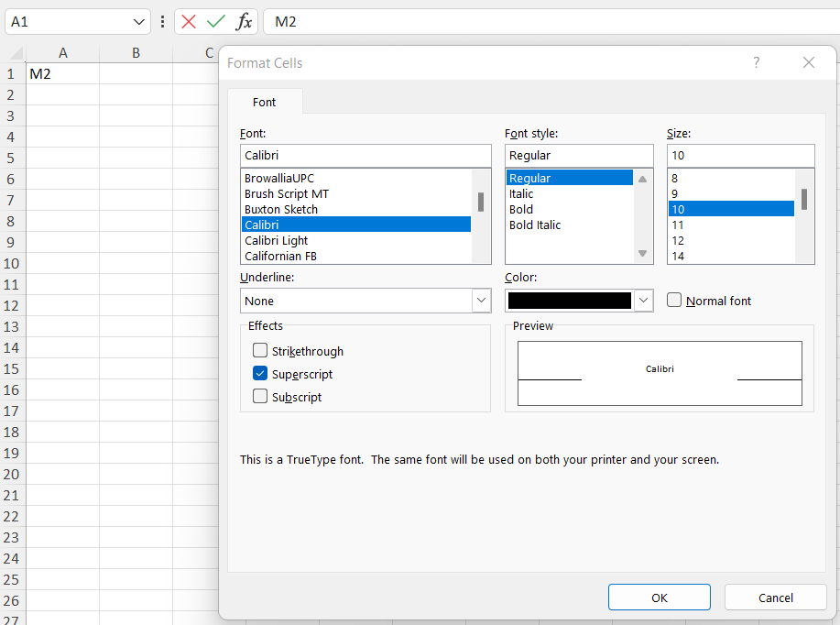Select Calibri Light font
The width and height of the screenshot is (840, 625).
(355, 240)
